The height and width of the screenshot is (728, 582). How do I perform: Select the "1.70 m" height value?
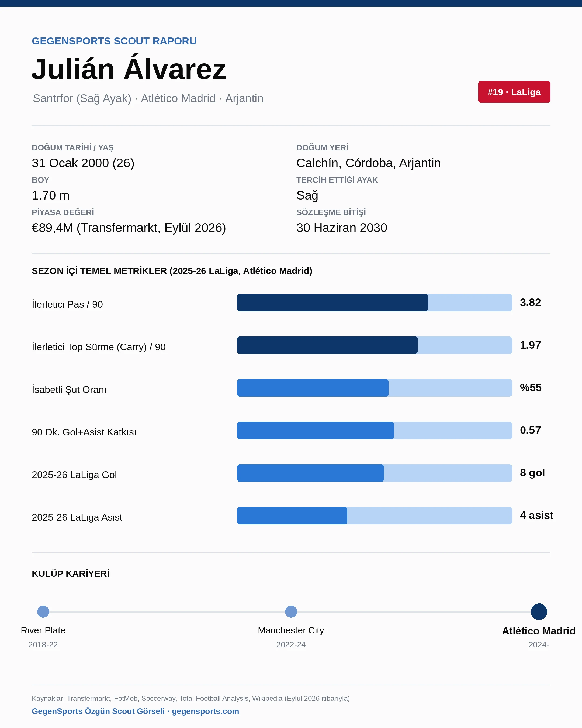[51, 195]
